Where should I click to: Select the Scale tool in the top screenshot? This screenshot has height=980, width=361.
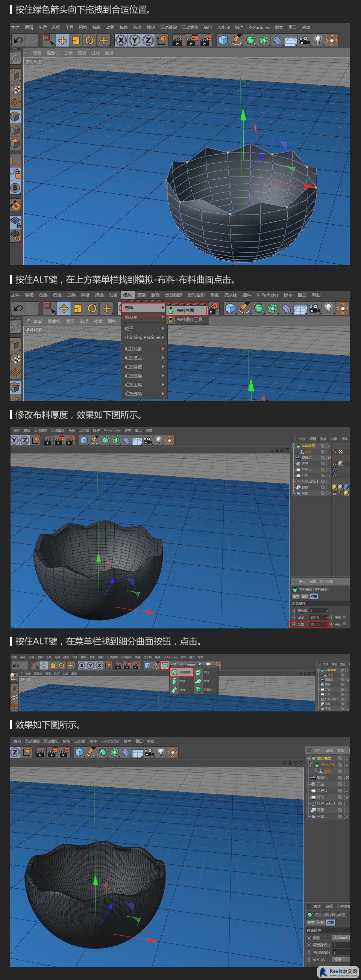(x=76, y=40)
